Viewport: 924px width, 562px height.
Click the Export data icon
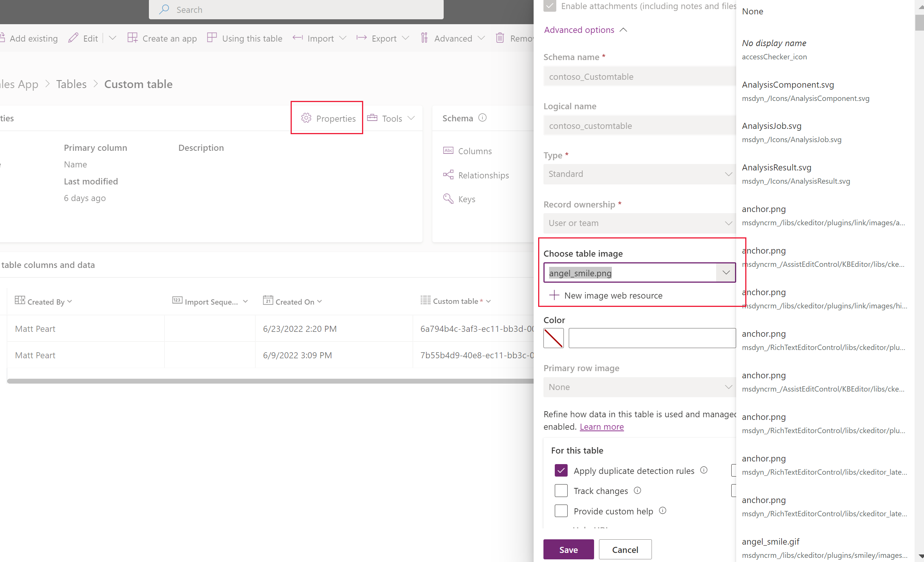[362, 38]
